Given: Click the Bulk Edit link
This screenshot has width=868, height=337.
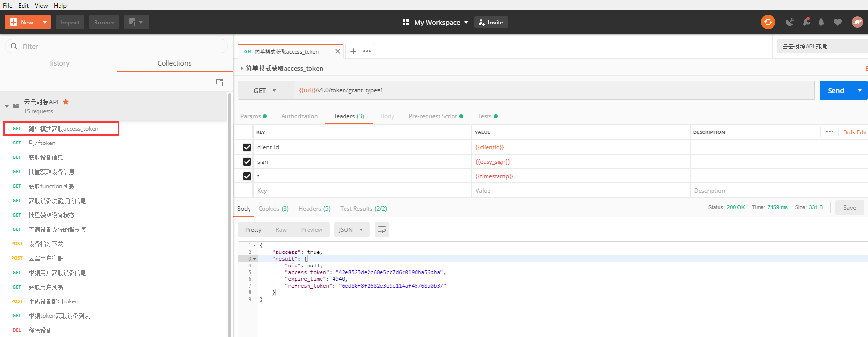Looking at the screenshot, I should pyautogui.click(x=855, y=132).
